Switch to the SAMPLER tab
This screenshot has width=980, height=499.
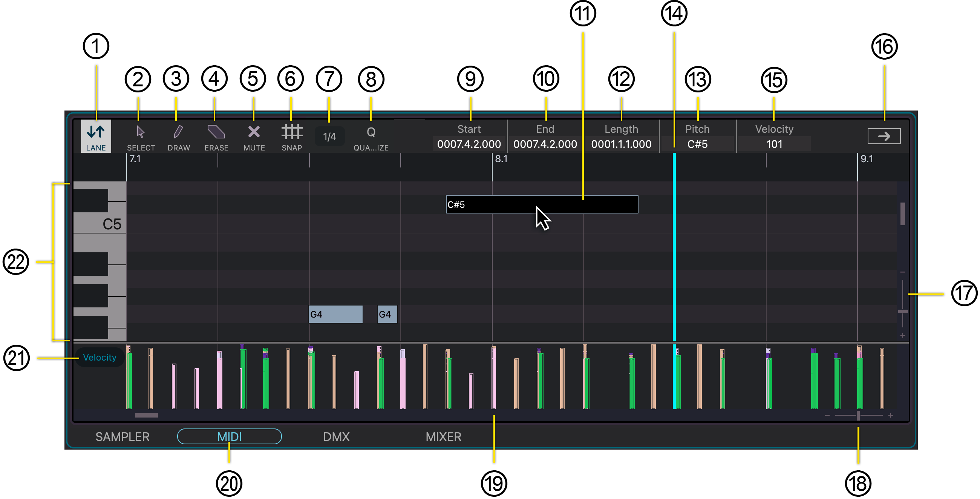[x=122, y=436]
